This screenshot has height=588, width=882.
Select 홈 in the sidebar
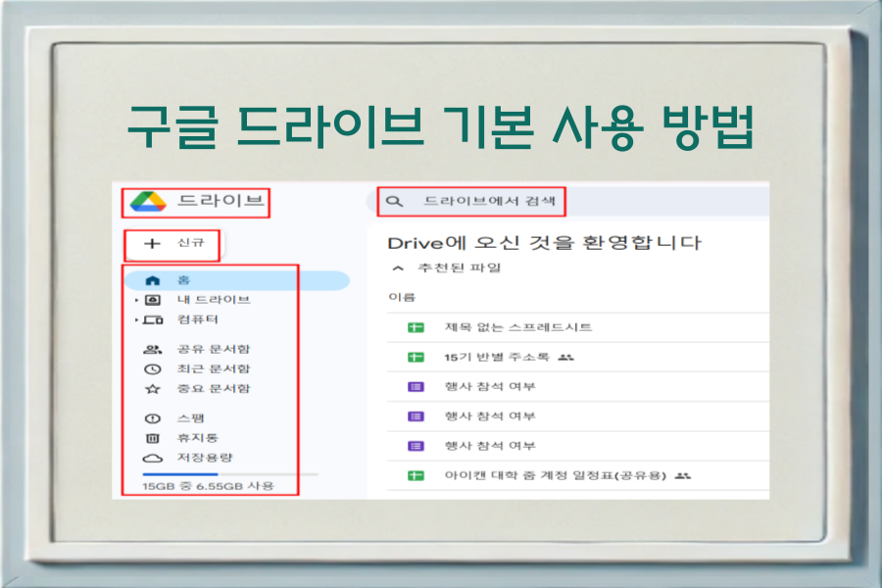(237, 280)
